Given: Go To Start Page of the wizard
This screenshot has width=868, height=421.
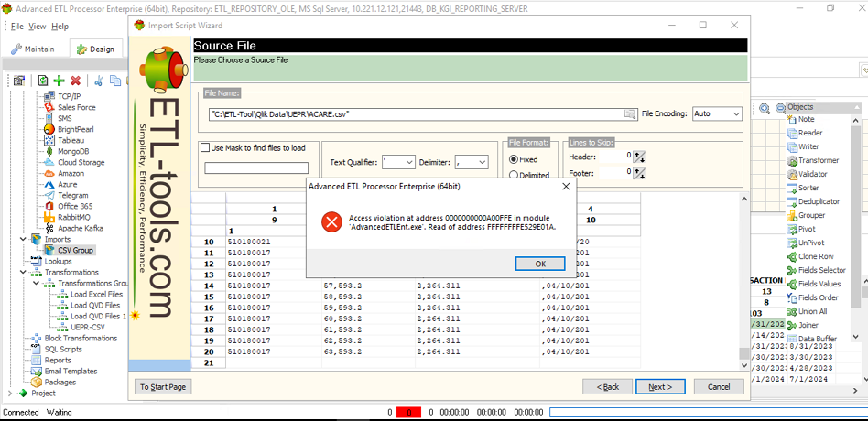Looking at the screenshot, I should pyautogui.click(x=163, y=387).
